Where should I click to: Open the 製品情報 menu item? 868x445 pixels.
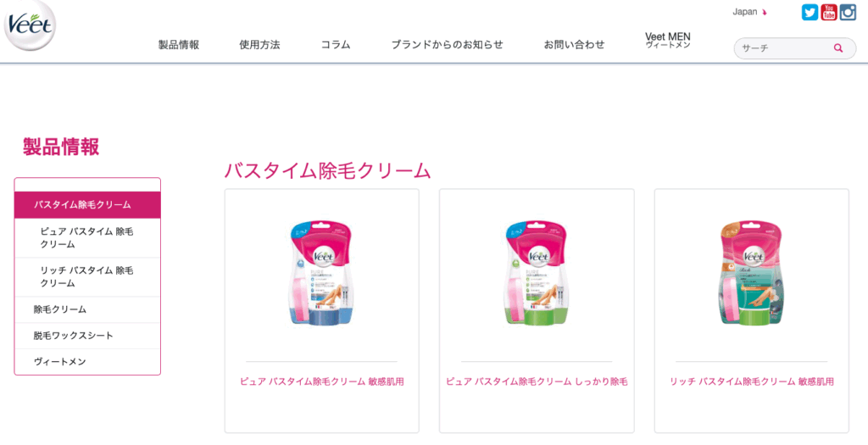[x=179, y=45]
